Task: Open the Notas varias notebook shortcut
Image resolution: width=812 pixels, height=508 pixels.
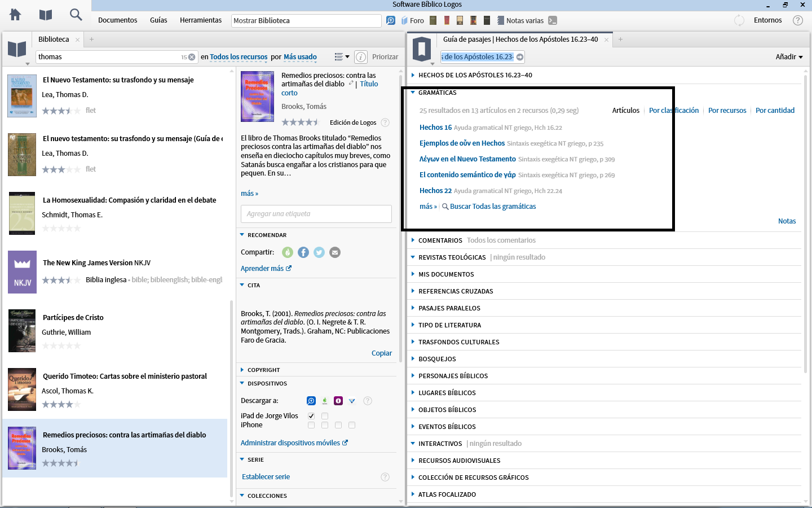Action: 520,20
